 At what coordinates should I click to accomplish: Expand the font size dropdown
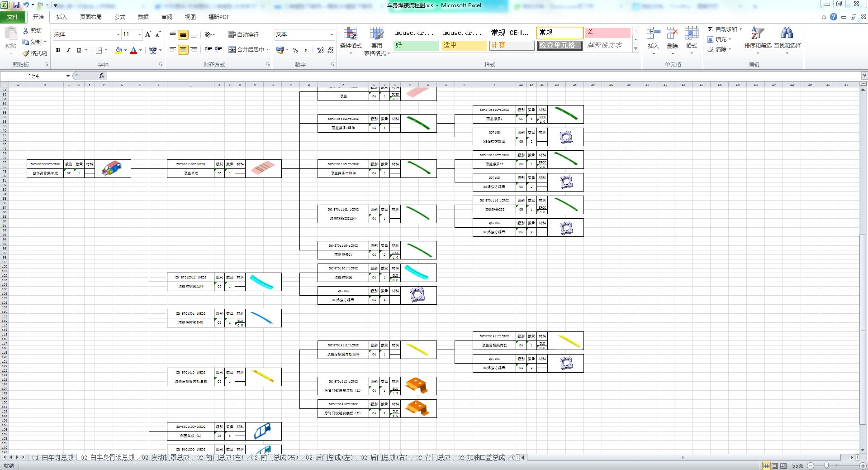click(x=139, y=34)
